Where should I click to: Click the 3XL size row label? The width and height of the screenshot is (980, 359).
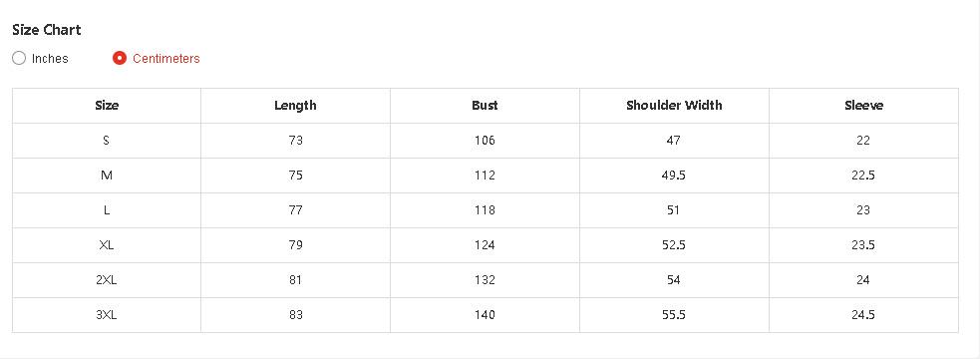pos(107,315)
